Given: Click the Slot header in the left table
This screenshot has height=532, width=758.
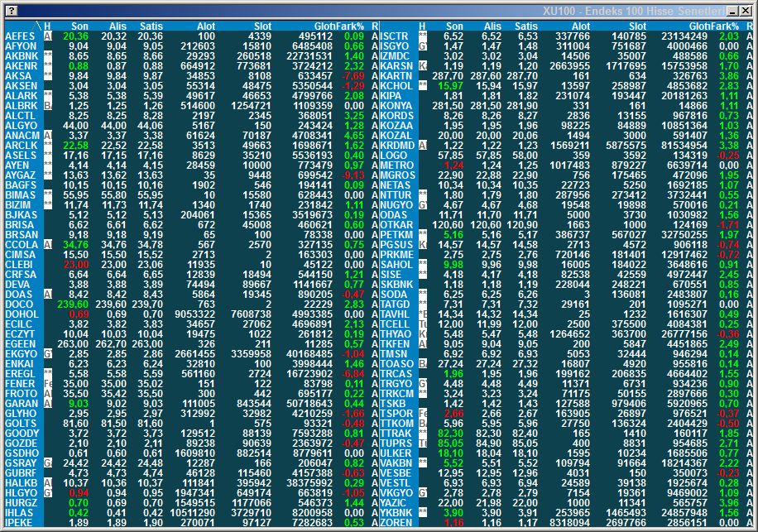Looking at the screenshot, I should point(262,26).
